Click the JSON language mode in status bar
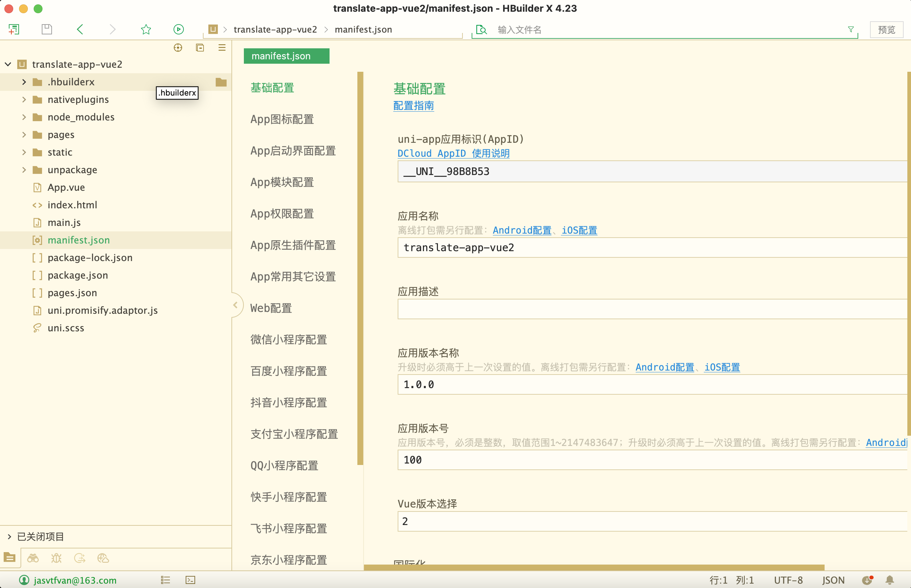 (x=833, y=580)
